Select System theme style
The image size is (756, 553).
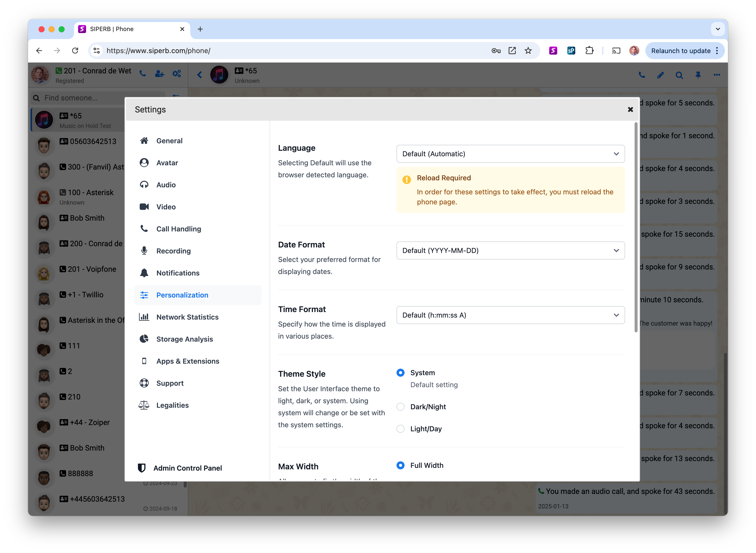click(401, 373)
